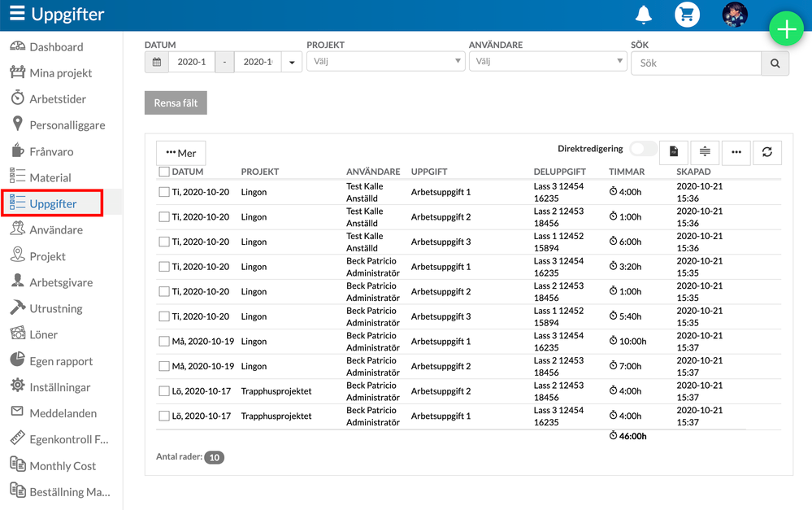Viewport: 812px width, 510px height.
Task: Open notifications bell icon
Action: click(x=643, y=15)
